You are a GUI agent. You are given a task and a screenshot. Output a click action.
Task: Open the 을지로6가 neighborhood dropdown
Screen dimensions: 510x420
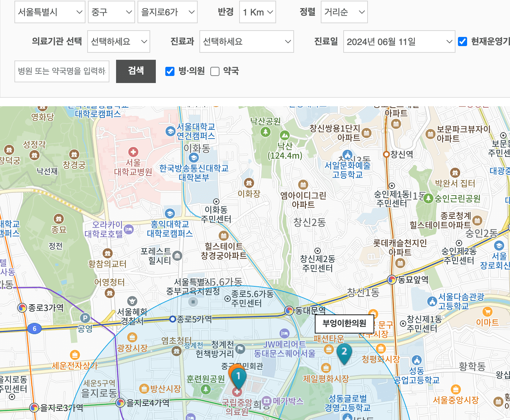click(x=167, y=12)
